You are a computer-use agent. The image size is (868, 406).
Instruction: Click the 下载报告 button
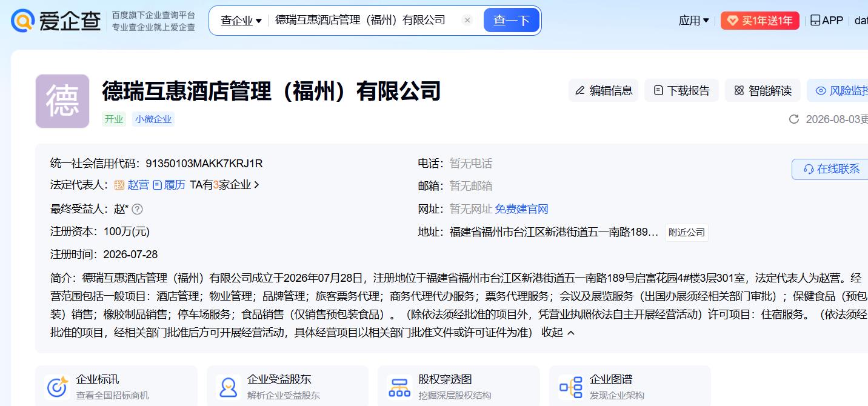click(x=682, y=90)
